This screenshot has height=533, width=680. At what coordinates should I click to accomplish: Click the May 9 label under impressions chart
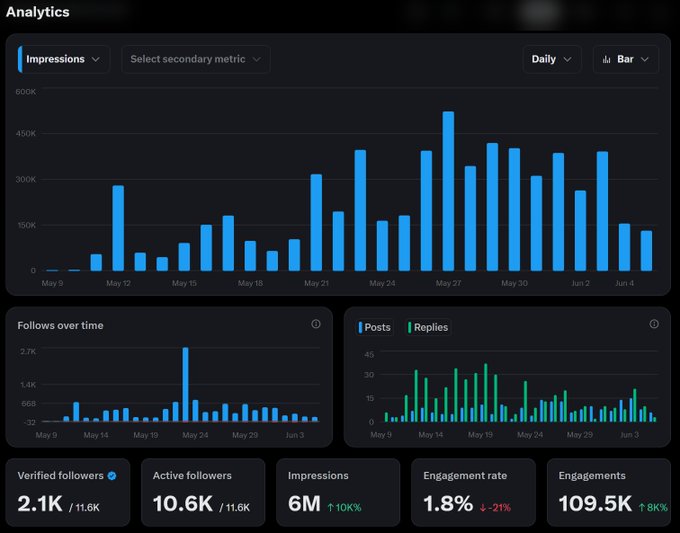[52, 283]
